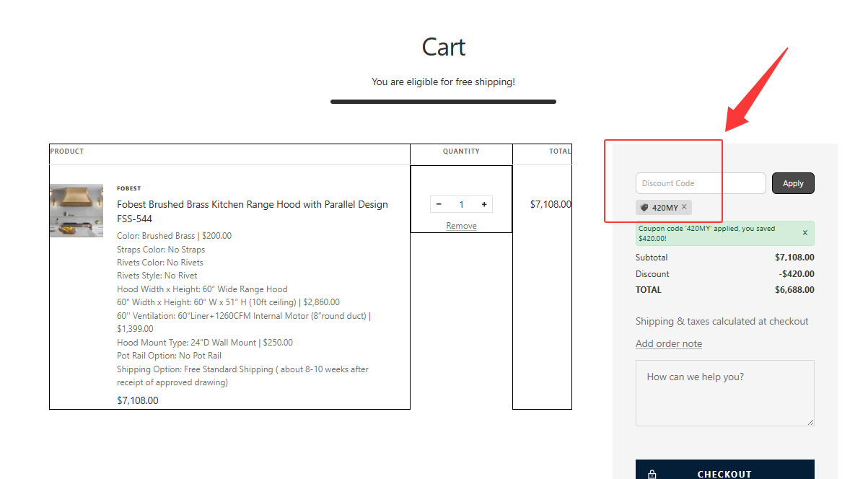Remove the 420MY coupon tag
This screenshot has height=479, width=868.
684,207
